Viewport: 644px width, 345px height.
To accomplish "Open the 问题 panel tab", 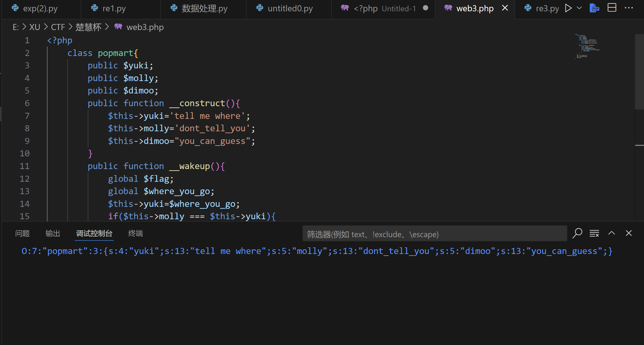I will click(22, 234).
